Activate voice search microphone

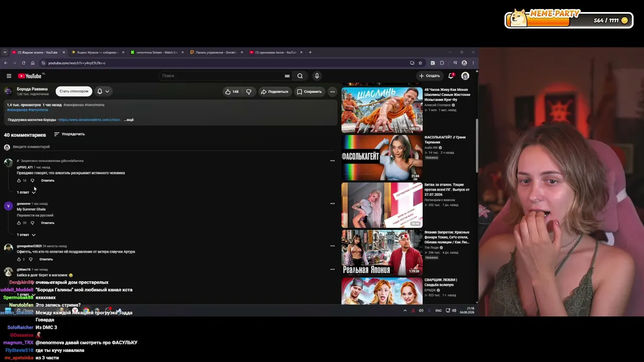click(x=316, y=76)
